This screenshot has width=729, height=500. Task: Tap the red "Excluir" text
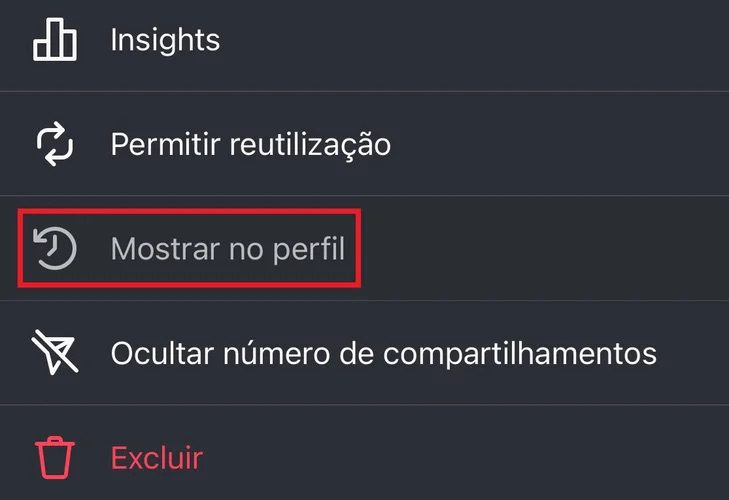point(156,458)
